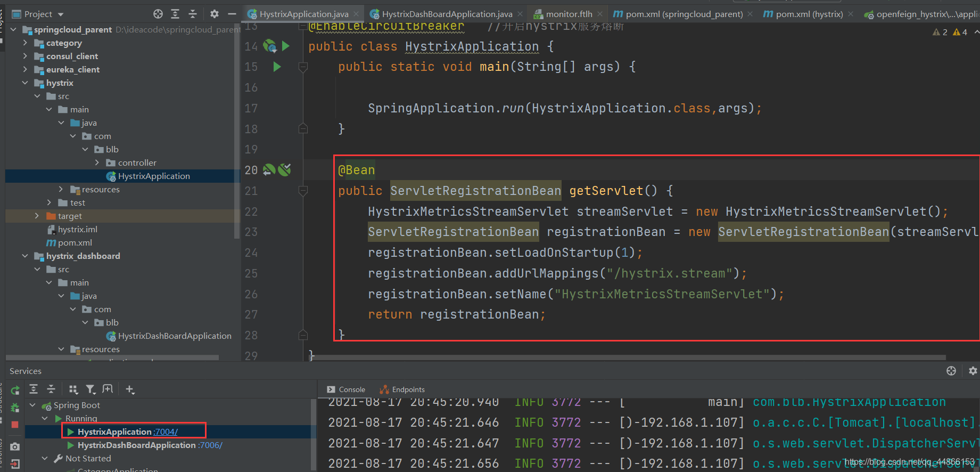Switch to HystrixDashBoardApplication.java tab
Image resolution: width=980 pixels, height=472 pixels.
coord(447,14)
